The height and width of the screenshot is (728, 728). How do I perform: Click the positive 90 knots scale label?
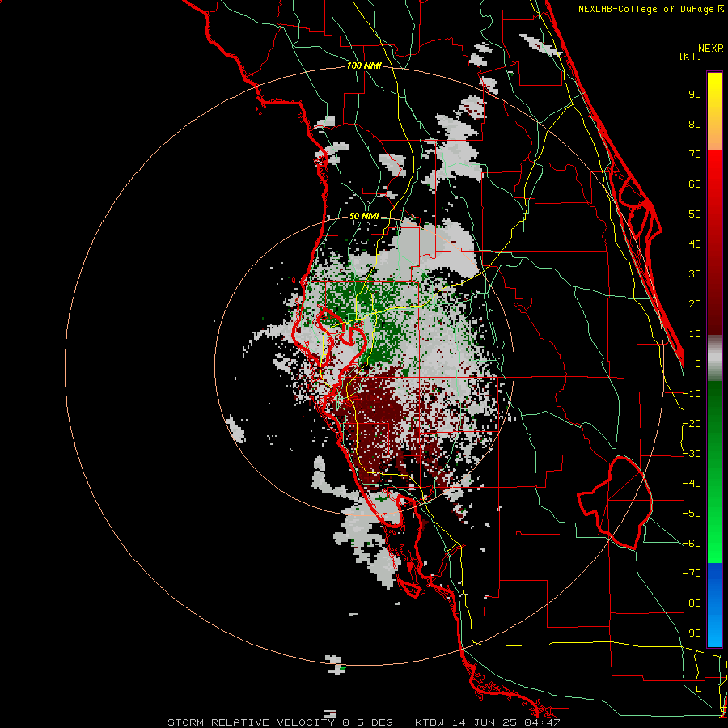tap(695, 95)
